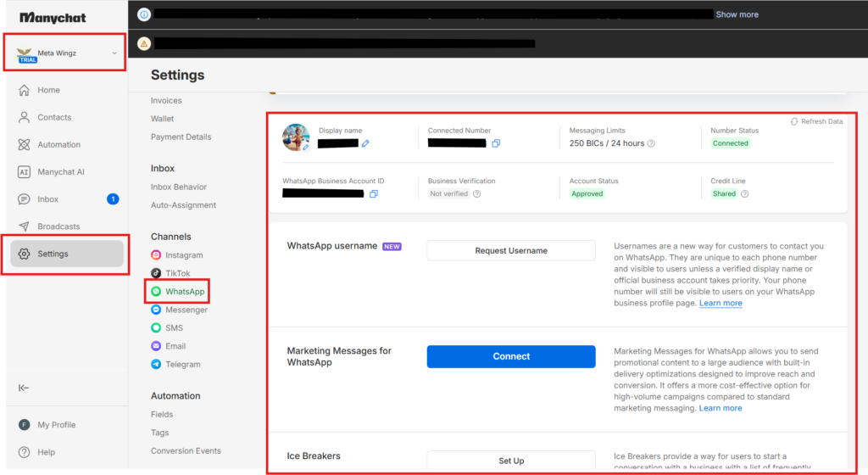
Task: Click the Settings gear icon
Action: pyautogui.click(x=24, y=254)
